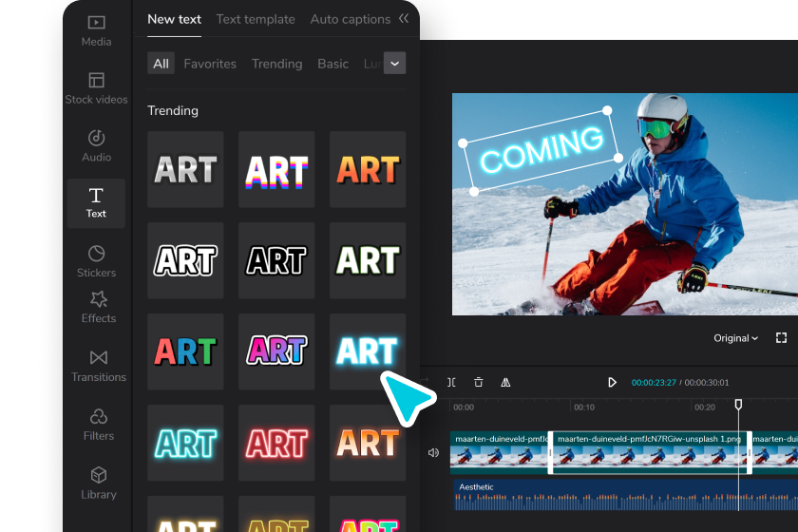
Task: Delete the selected clip with trash icon
Action: (479, 382)
